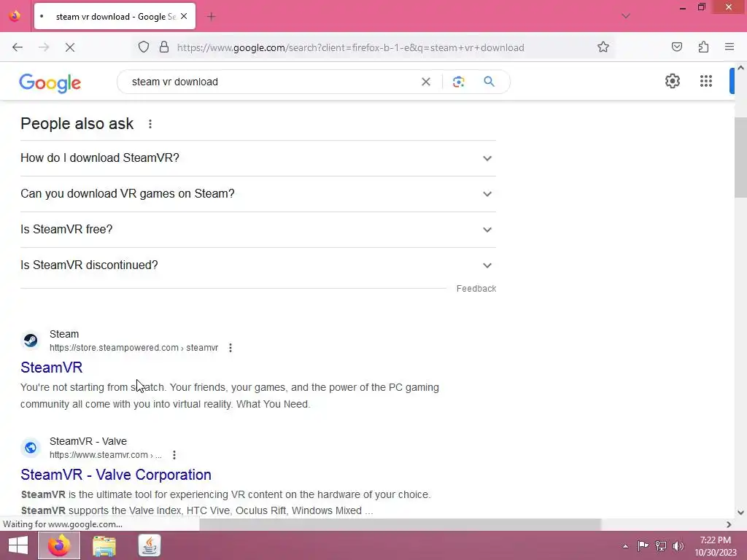Open the List all tabs chevron
The height and width of the screenshot is (560, 747).
[626, 16]
